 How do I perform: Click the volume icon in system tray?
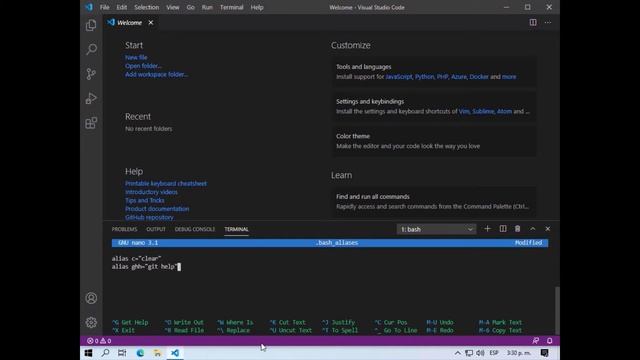coord(480,353)
